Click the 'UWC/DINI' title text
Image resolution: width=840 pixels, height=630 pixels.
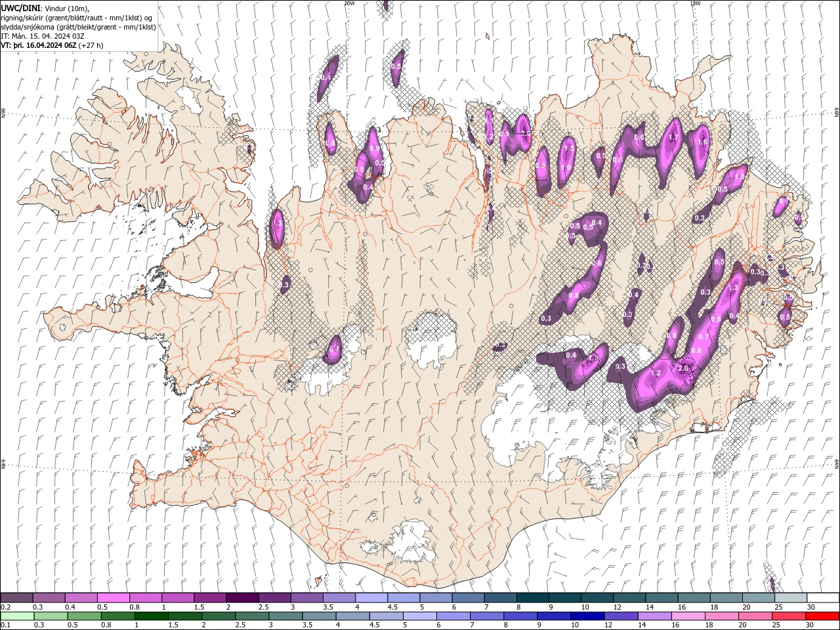coord(20,7)
